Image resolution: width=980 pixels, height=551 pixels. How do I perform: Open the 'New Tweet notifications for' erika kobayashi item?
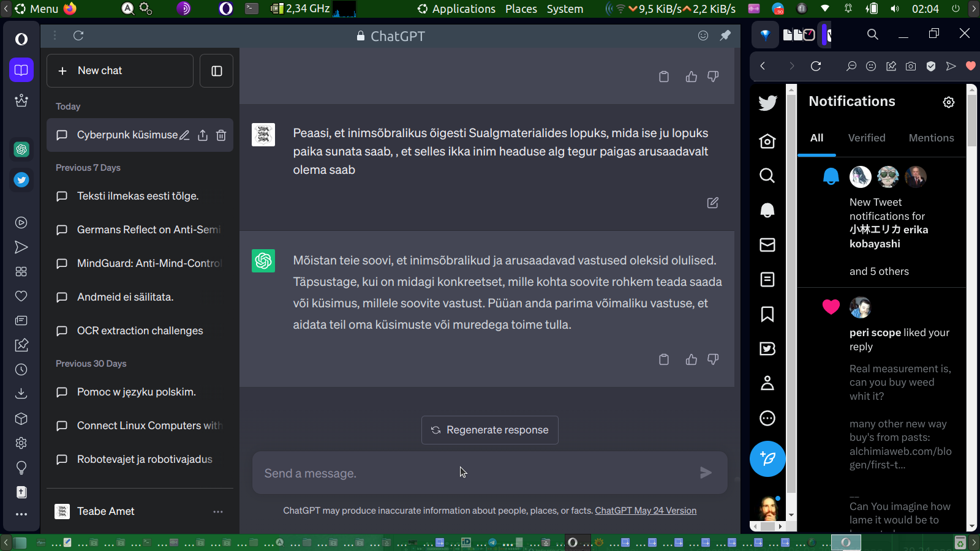tap(881, 222)
